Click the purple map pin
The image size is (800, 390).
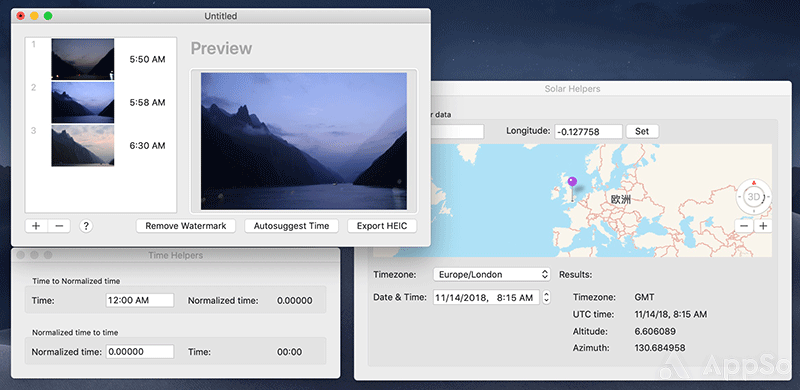click(572, 181)
